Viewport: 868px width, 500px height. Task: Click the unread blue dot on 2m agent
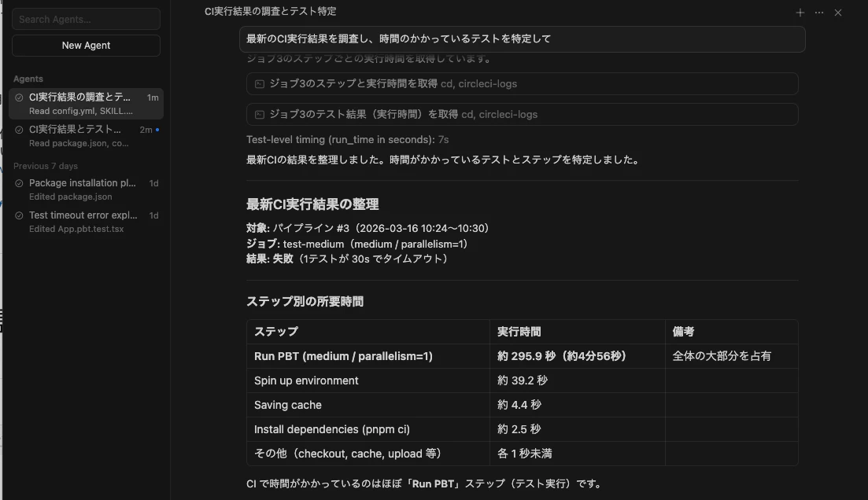point(157,130)
